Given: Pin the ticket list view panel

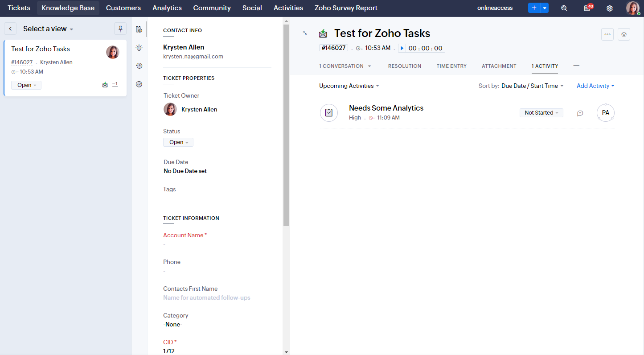Looking at the screenshot, I should (x=120, y=29).
